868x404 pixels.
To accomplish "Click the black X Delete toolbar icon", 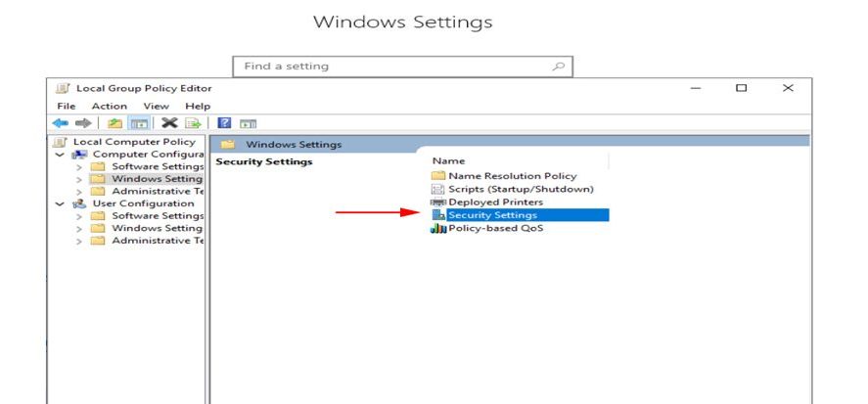I will tap(169, 123).
